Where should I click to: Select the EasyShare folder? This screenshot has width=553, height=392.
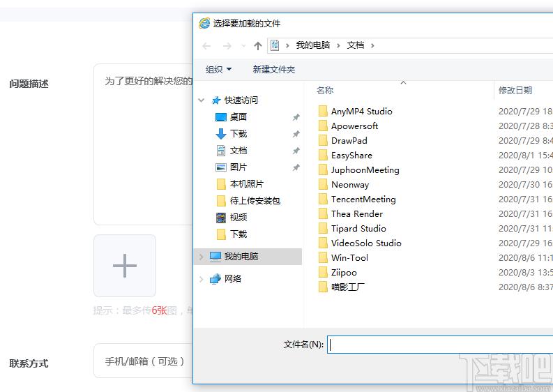[351, 156]
